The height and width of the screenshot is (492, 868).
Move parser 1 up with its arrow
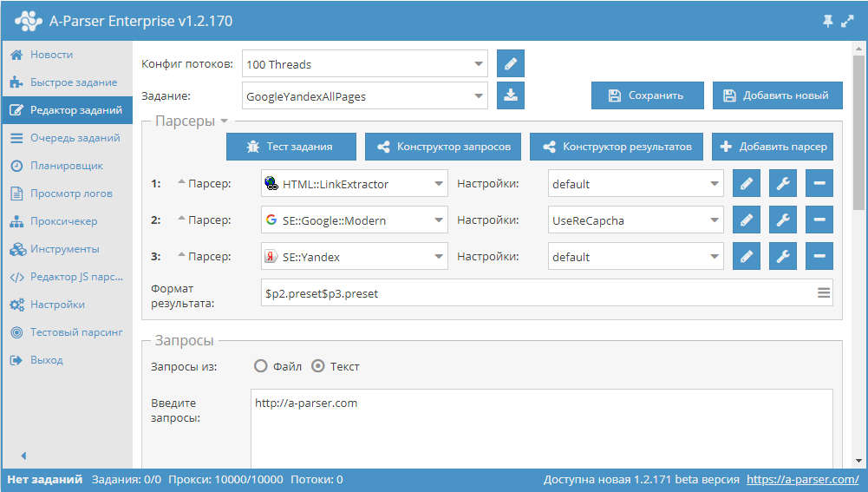(181, 181)
